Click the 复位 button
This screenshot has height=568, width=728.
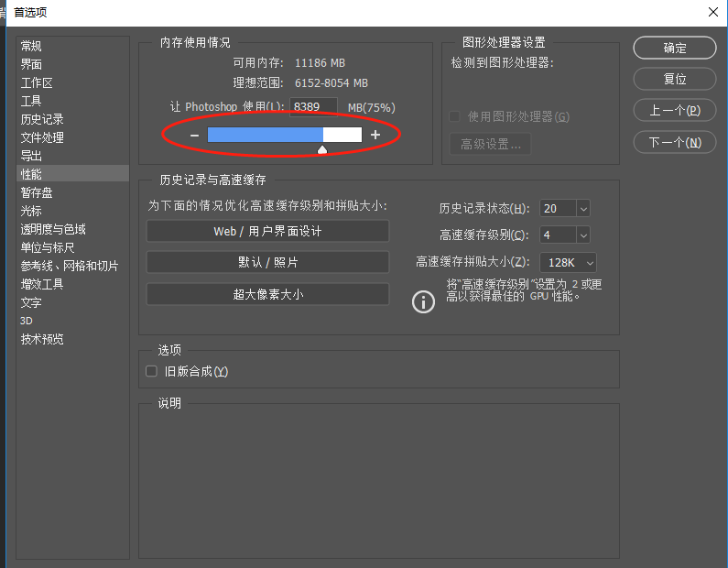(675, 79)
